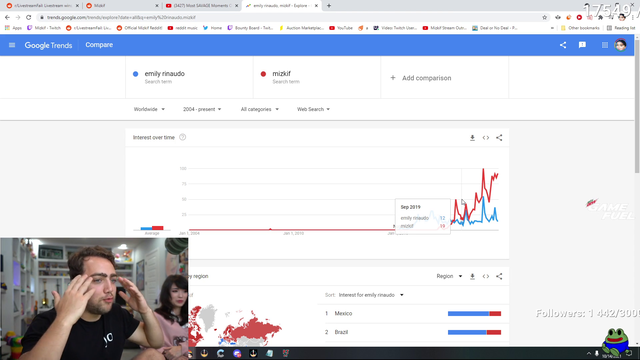Open the Reading list
The image size is (640, 360).
point(621,28)
